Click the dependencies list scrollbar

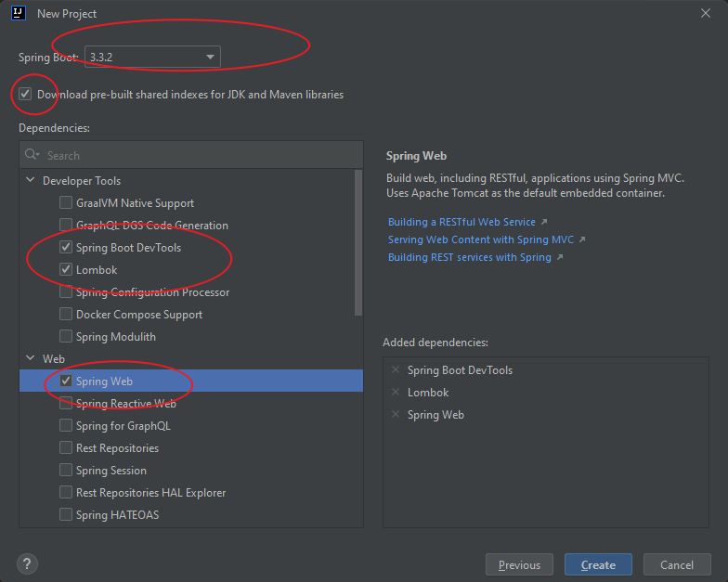[358, 242]
